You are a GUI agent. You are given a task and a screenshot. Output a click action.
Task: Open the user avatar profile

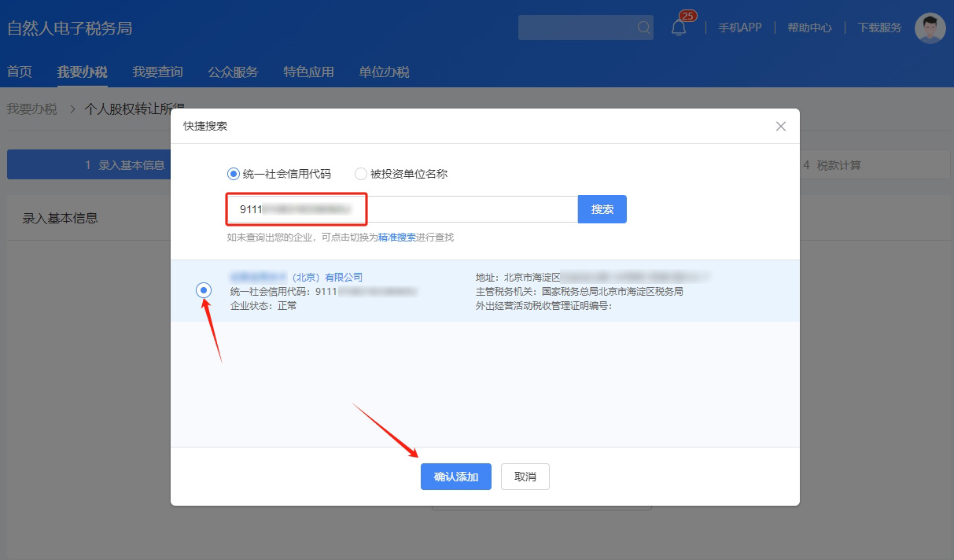[x=930, y=28]
